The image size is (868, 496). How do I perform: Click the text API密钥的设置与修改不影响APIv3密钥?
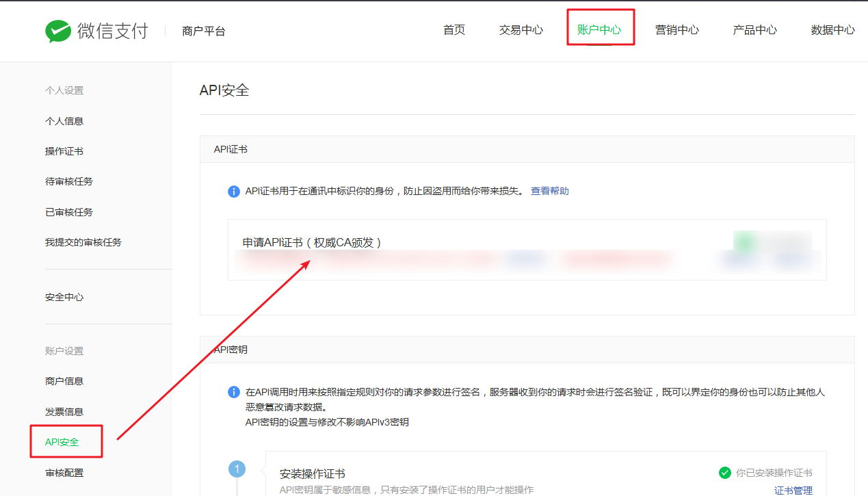click(327, 422)
